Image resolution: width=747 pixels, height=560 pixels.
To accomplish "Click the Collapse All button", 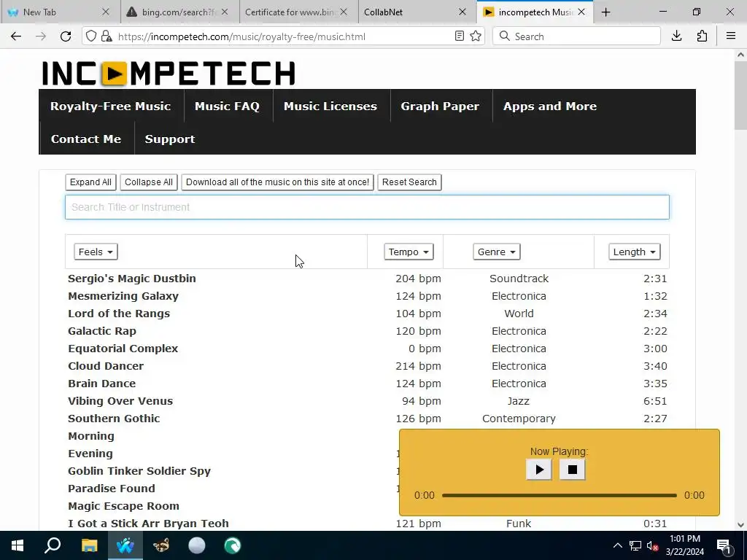I will [x=149, y=182].
